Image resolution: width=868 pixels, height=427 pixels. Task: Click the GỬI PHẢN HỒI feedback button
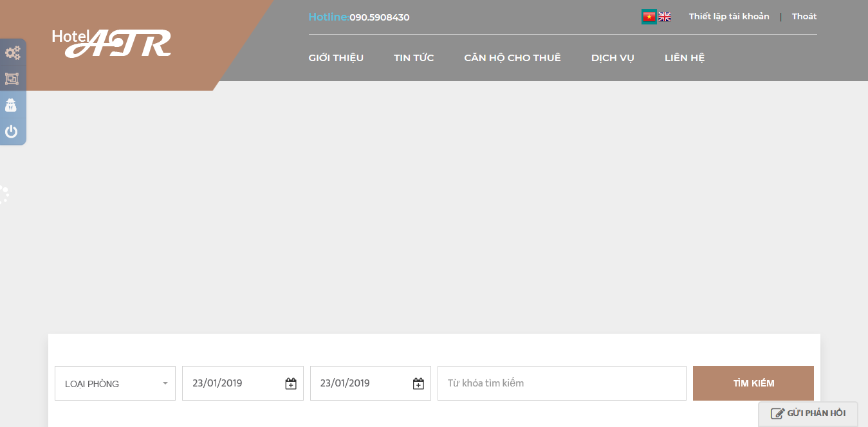(x=808, y=413)
